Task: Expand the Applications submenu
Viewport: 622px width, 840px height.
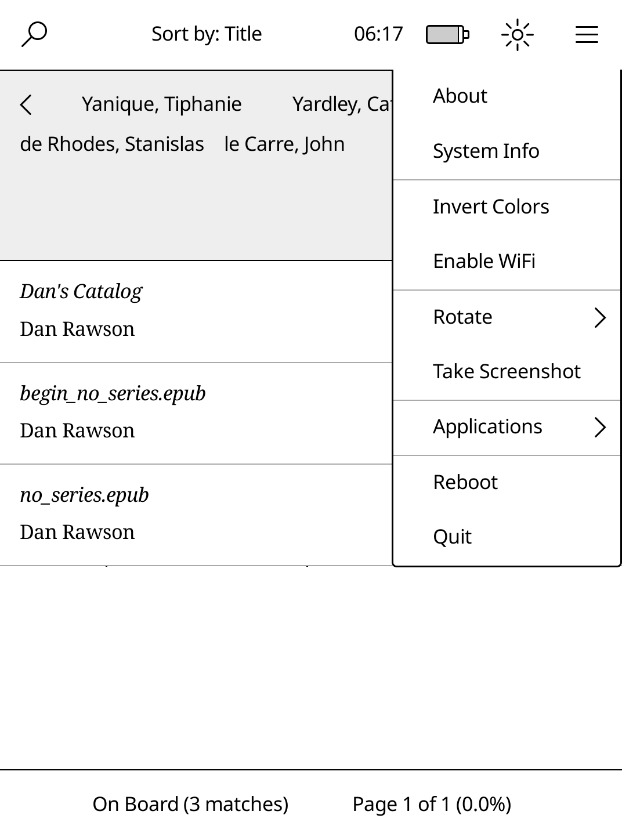Action: tap(519, 428)
